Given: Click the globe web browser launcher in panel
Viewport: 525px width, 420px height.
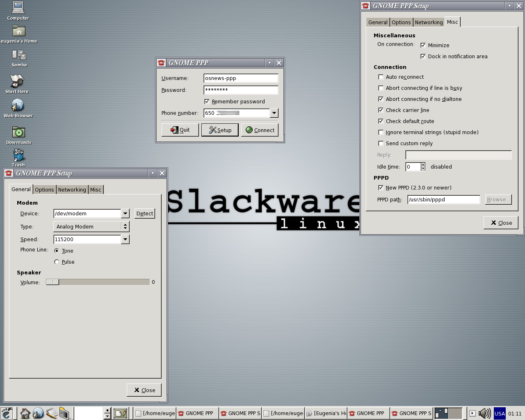Looking at the screenshot, I should pos(38,413).
